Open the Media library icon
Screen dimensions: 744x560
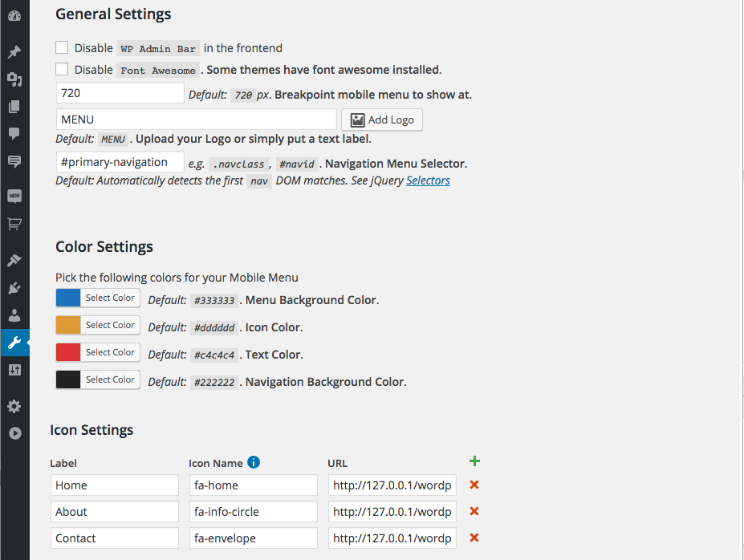pos(14,79)
